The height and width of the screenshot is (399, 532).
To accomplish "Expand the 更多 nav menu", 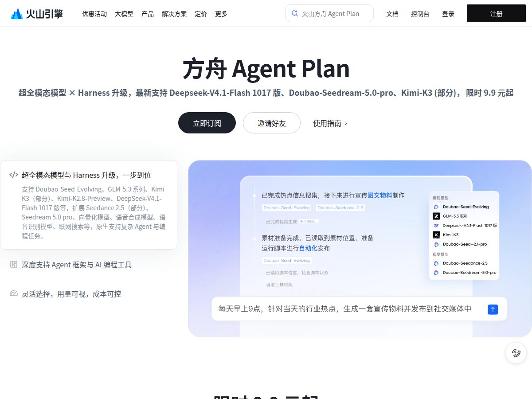I will 221,14.
